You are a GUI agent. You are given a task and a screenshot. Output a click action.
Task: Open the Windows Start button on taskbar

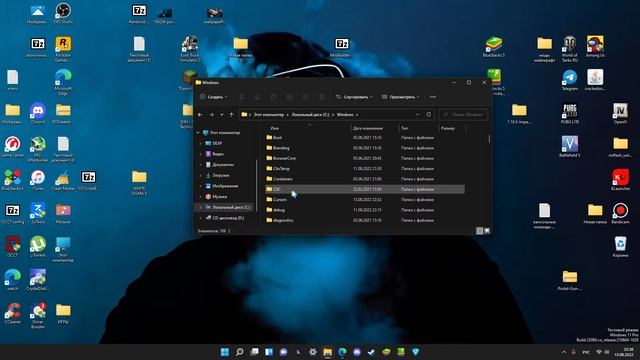pos(224,352)
